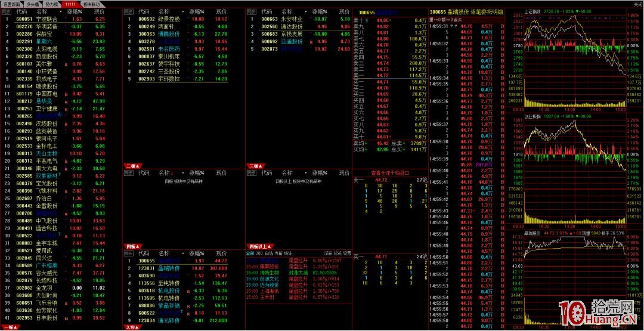Switch to the 势力榜 tab

(51, 4)
